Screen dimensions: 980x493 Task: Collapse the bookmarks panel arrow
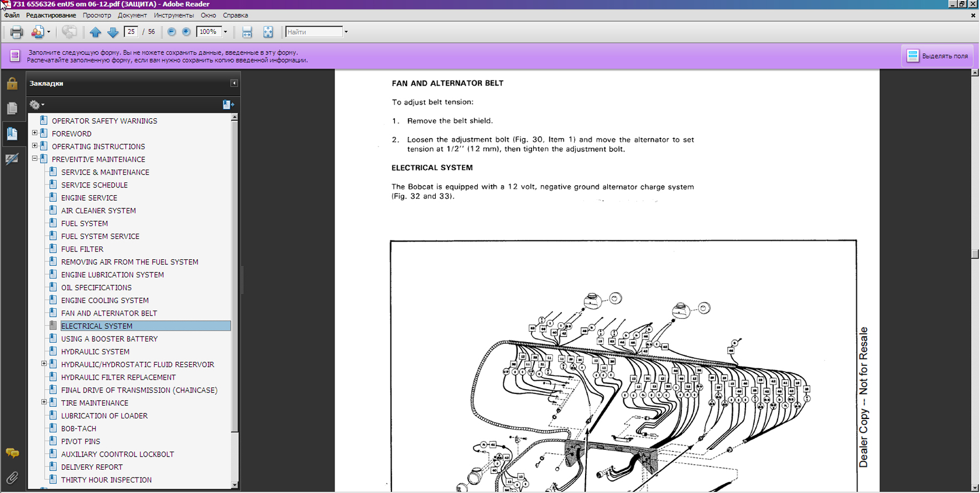(x=234, y=83)
